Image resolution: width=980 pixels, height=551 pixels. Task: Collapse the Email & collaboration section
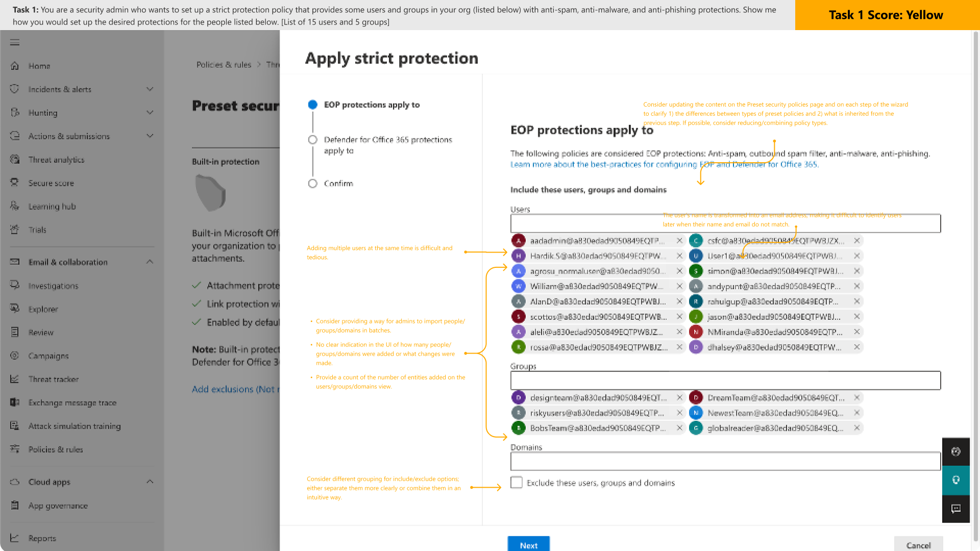(x=150, y=262)
